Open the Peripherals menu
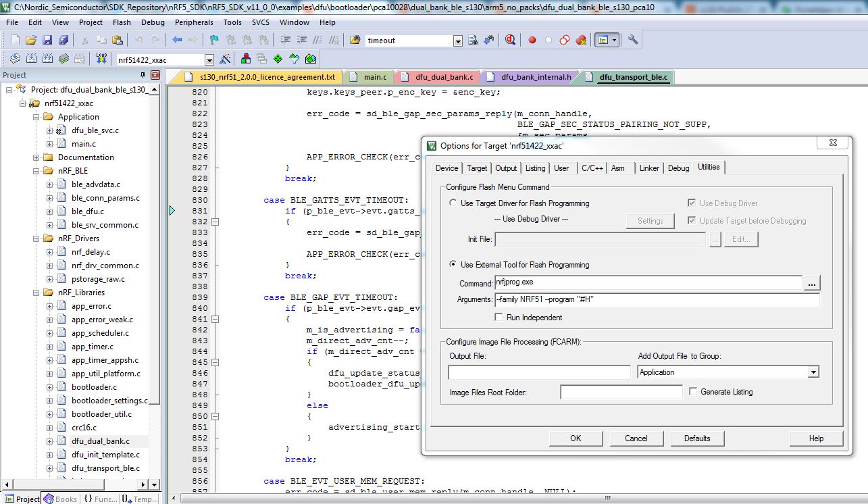This screenshot has height=504, width=868. [194, 22]
